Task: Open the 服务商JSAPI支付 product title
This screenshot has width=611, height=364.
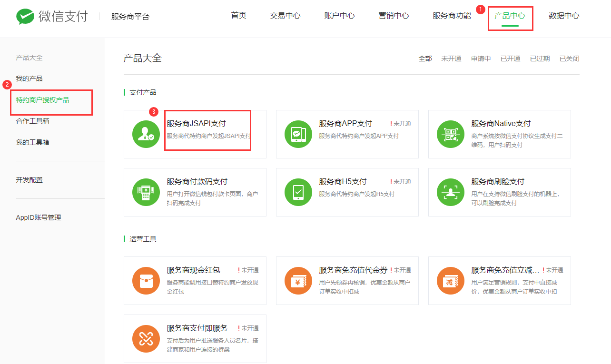Action: [x=196, y=123]
